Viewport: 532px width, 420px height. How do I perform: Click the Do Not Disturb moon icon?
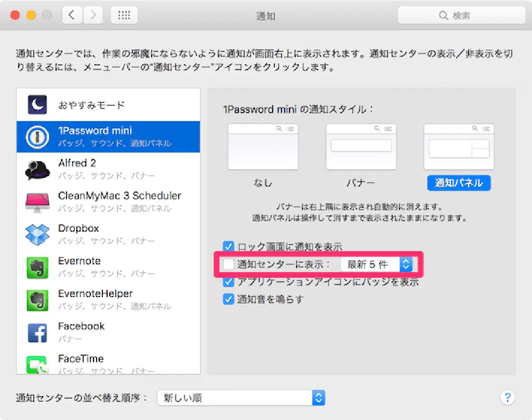pyautogui.click(x=37, y=105)
